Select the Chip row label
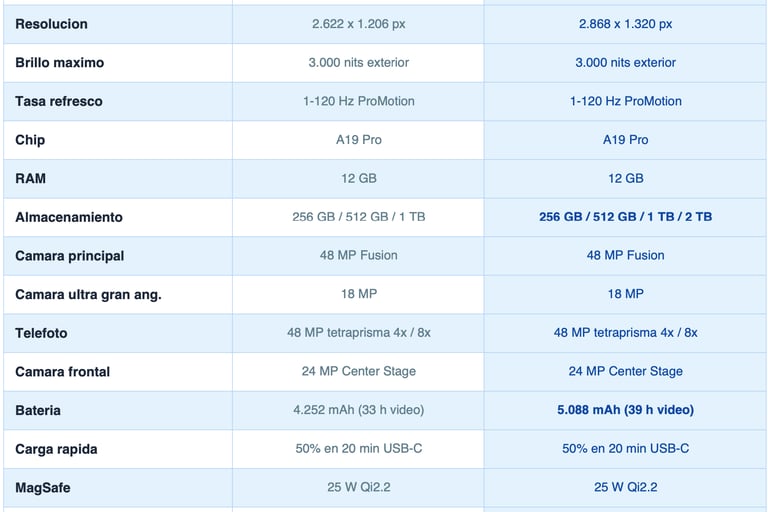The image size is (768, 512). [x=30, y=140]
